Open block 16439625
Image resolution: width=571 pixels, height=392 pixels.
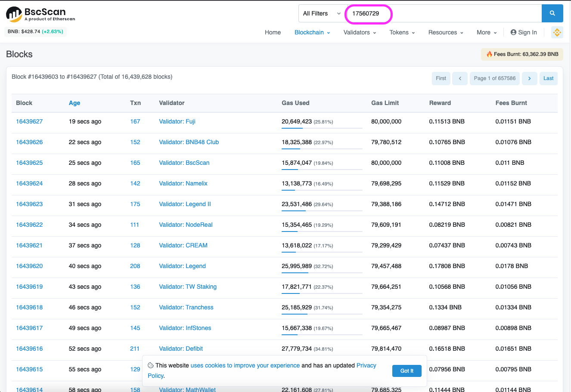click(29, 163)
